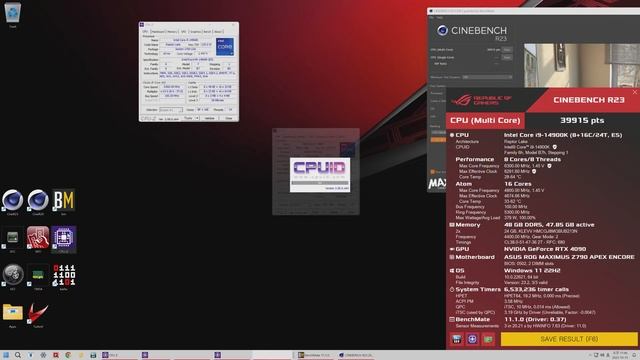This screenshot has width=640, height=360.
Task: Click the purple plus icon in BenchMate footer
Action: point(472,339)
